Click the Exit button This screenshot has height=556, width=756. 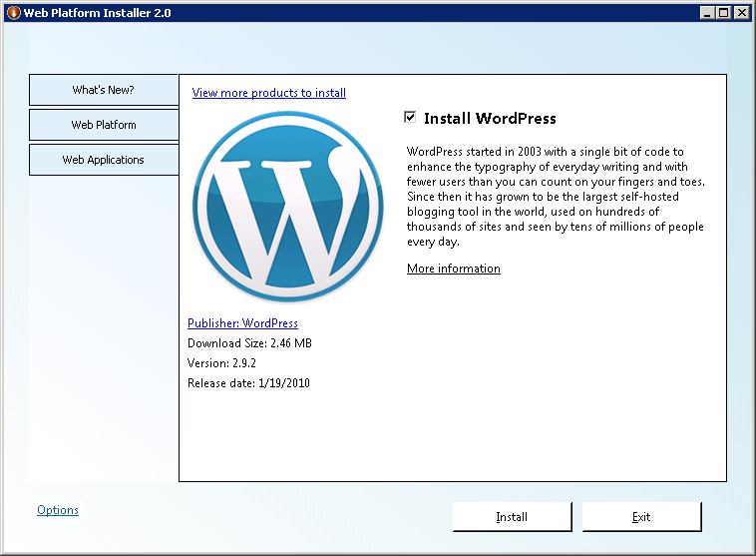click(x=641, y=517)
